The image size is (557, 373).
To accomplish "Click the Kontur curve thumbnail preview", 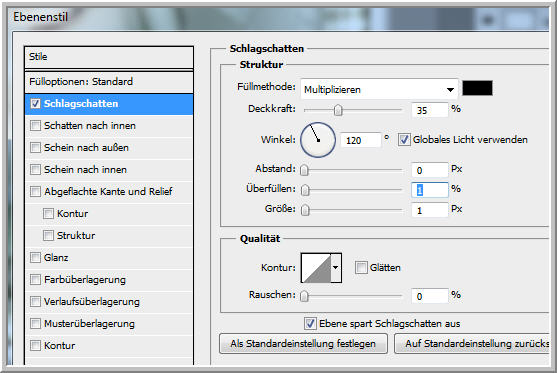I will (x=316, y=268).
